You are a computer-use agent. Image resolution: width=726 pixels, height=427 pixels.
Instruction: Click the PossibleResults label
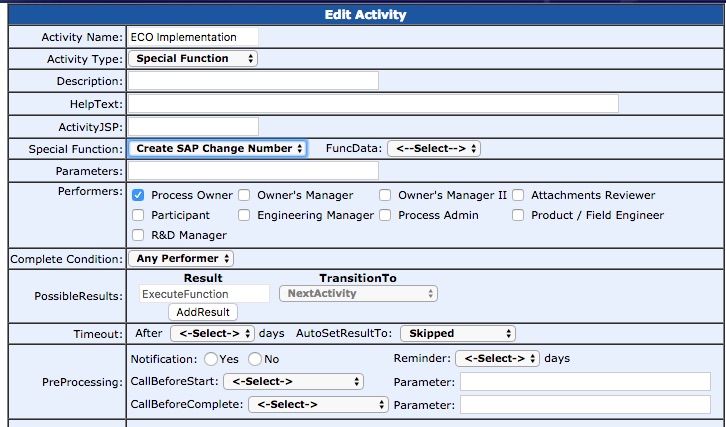tap(79, 296)
